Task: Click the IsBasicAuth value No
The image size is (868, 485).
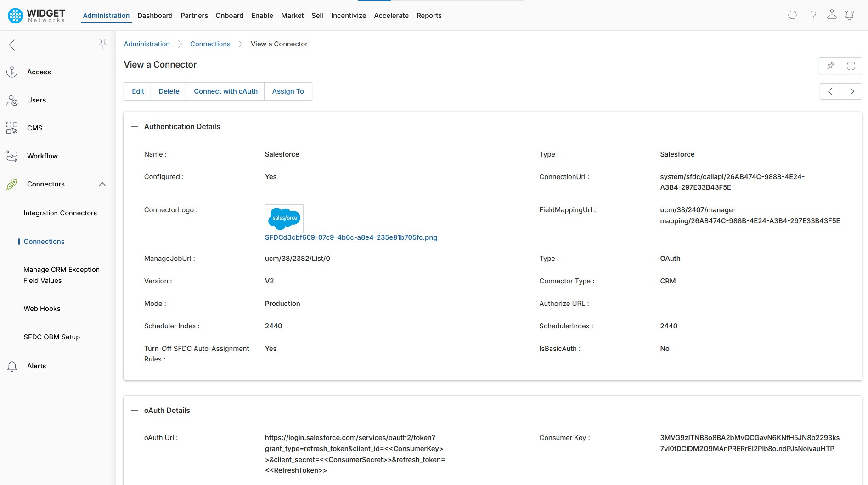Action: tap(665, 349)
